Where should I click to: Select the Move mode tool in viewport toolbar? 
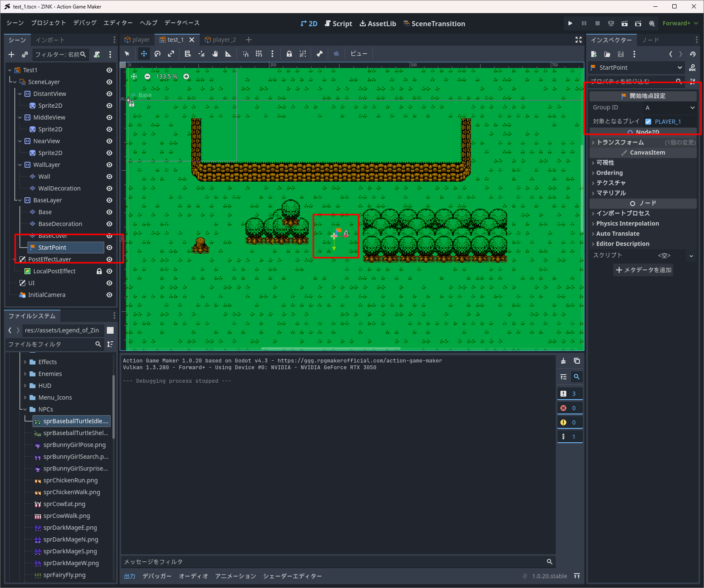[x=144, y=54]
